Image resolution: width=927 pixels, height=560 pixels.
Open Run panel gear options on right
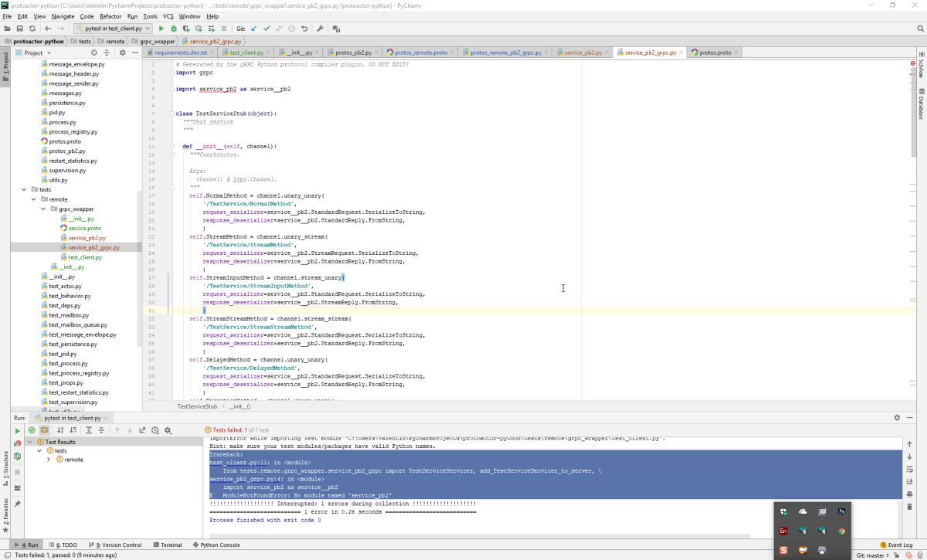897,417
